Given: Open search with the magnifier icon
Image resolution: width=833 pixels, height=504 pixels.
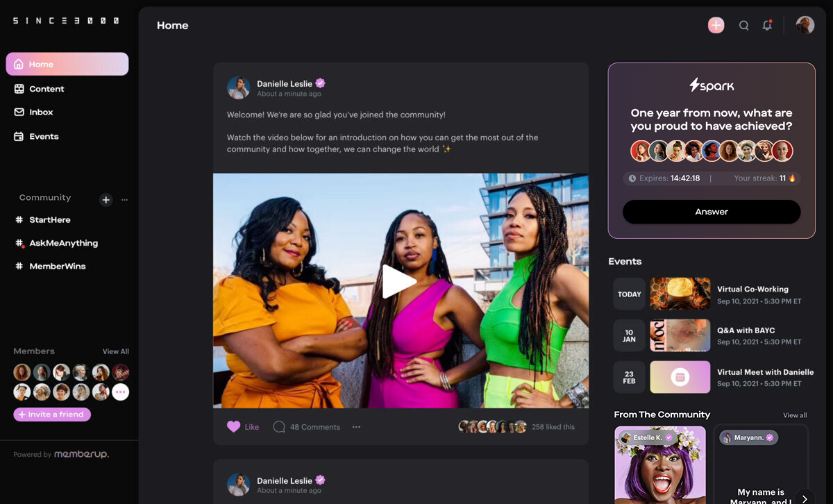Looking at the screenshot, I should pos(743,26).
